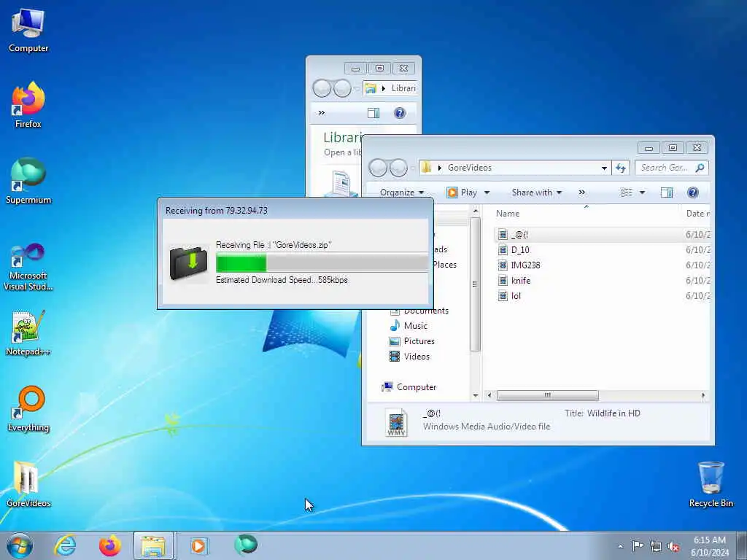The image size is (747, 560).
Task: Refresh the GoreVideos folder view
Action: click(x=620, y=168)
